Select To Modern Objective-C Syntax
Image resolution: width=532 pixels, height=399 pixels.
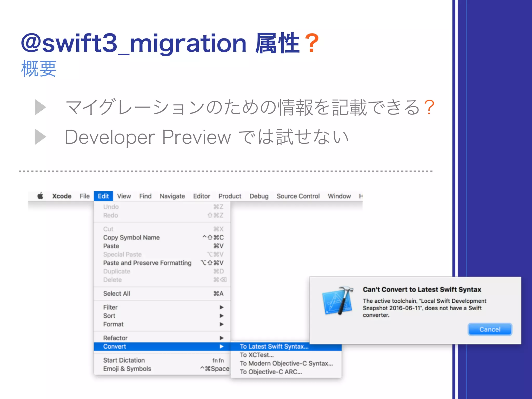pos(286,363)
